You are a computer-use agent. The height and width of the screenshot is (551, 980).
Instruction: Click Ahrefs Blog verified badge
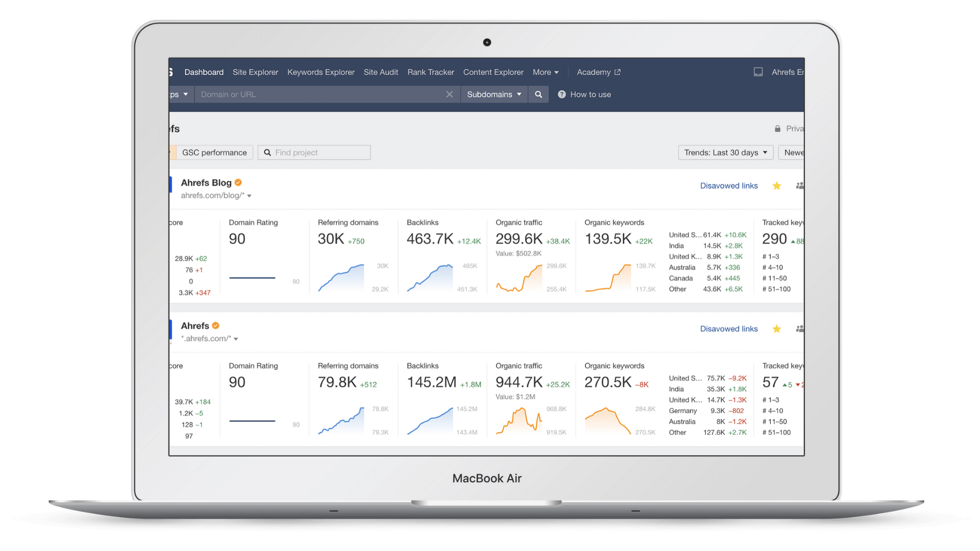[238, 183]
